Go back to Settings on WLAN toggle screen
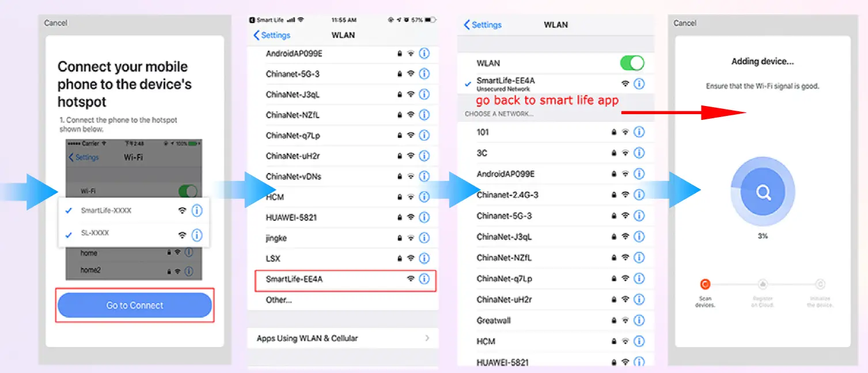This screenshot has width=868, height=373. (x=483, y=25)
